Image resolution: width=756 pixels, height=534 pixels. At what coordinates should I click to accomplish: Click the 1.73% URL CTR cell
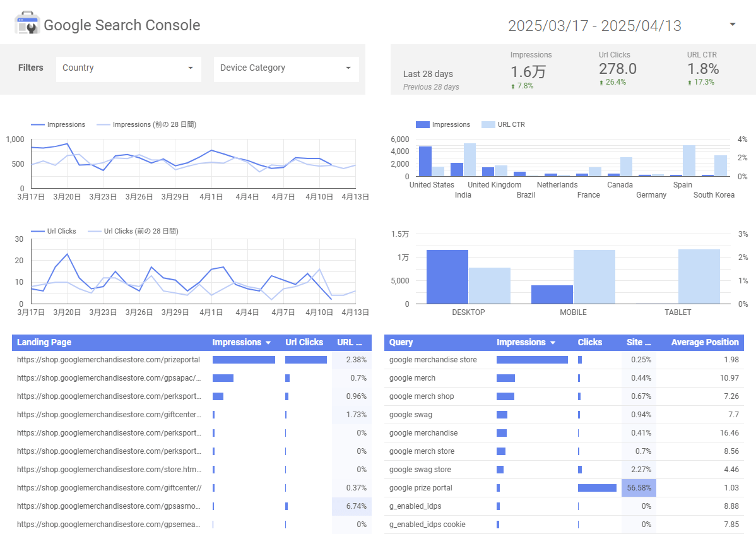[351, 415]
